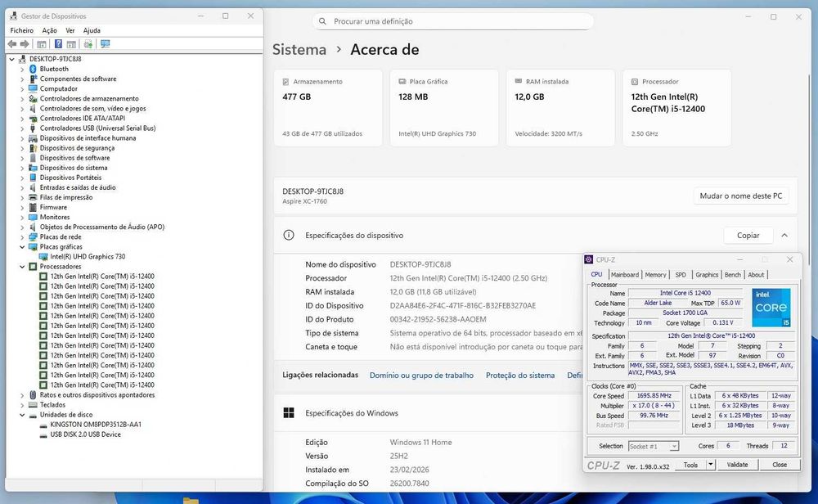Select the RAM instalada 12,0 GB card
This screenshot has width=818, height=504.
point(560,107)
